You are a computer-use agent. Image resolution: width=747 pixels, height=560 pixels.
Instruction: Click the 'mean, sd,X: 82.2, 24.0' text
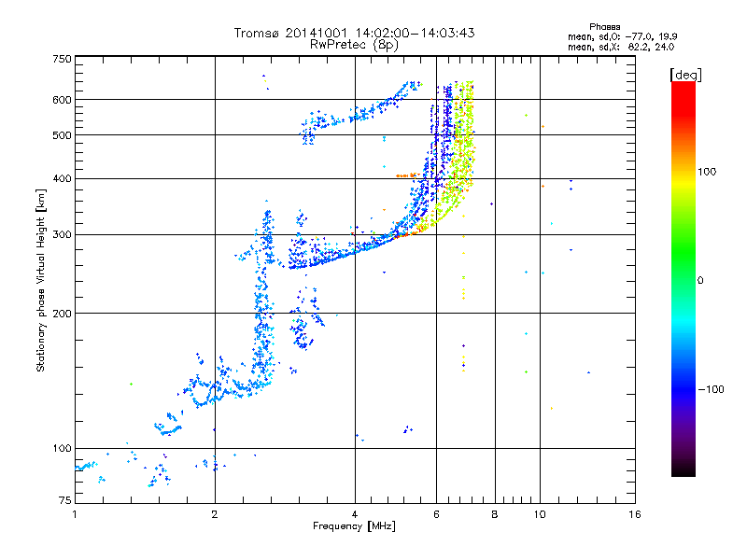tap(621, 48)
